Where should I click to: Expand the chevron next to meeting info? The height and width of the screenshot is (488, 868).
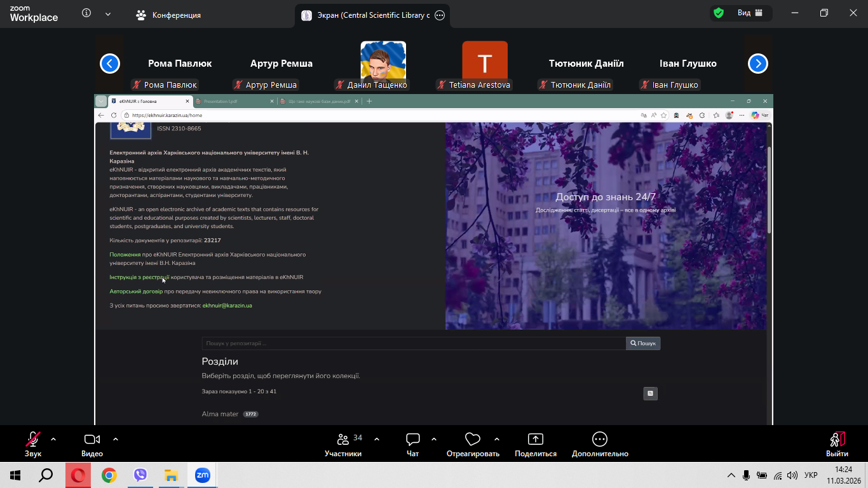coord(107,14)
